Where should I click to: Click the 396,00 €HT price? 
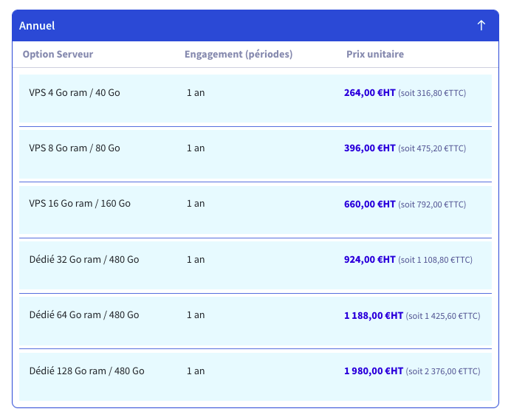point(369,148)
